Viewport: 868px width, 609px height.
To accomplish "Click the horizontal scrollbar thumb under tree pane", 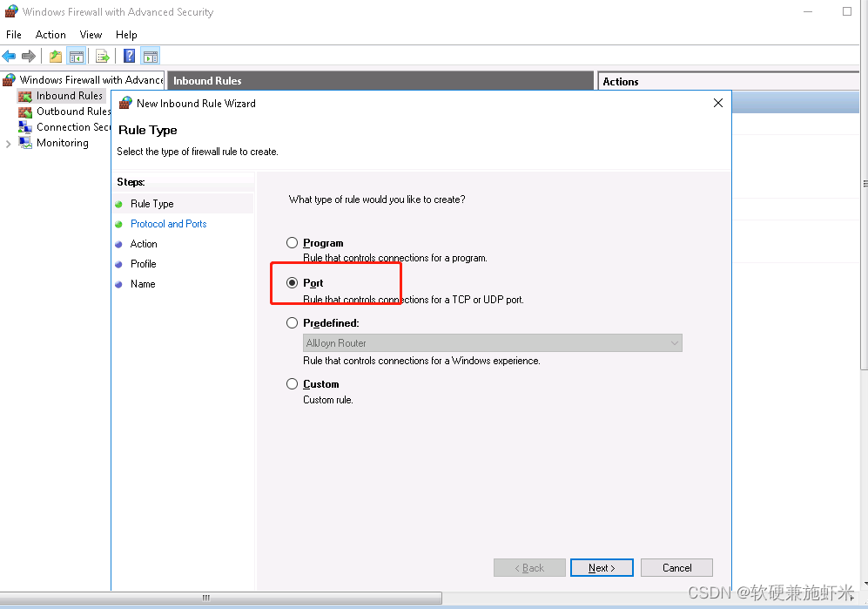I will [x=220, y=598].
